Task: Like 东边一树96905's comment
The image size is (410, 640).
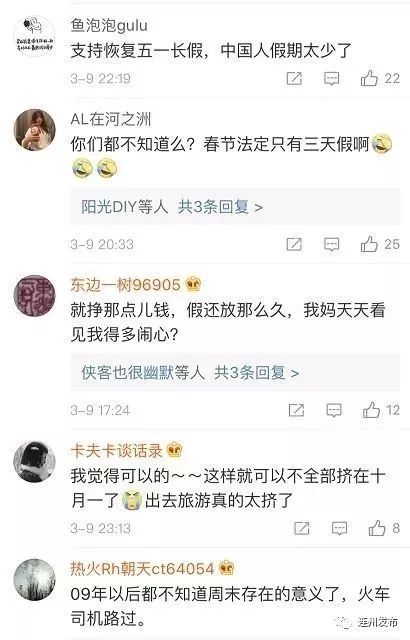Action: (371, 410)
